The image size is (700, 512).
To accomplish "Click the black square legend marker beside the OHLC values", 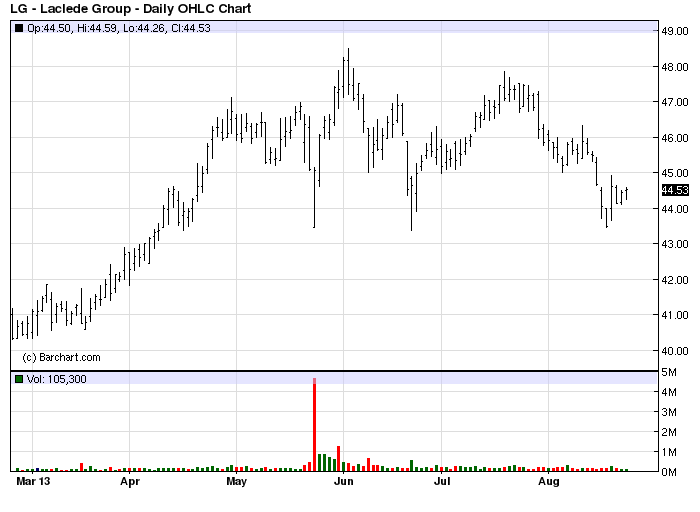I will coord(19,28).
